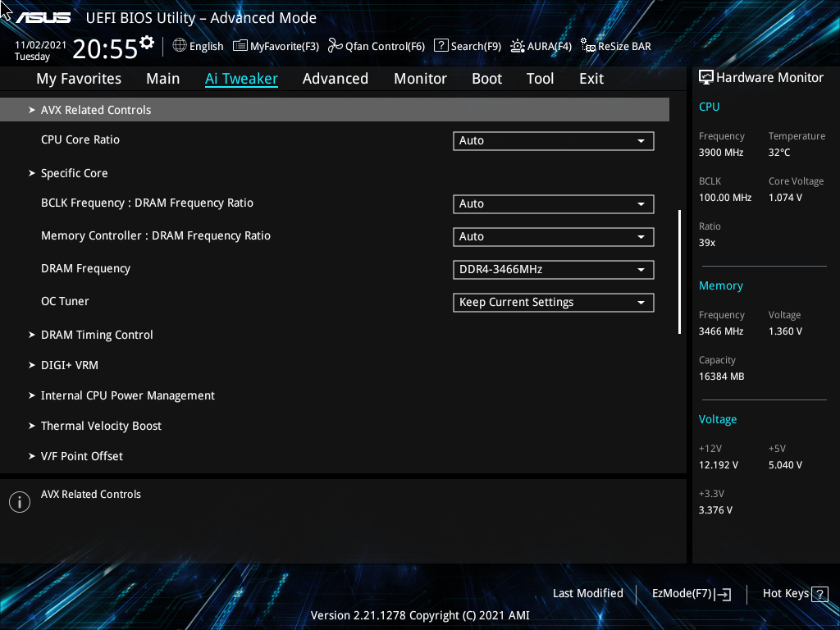Click the Hardware Monitor screen icon
The image size is (840, 630).
[706, 78]
